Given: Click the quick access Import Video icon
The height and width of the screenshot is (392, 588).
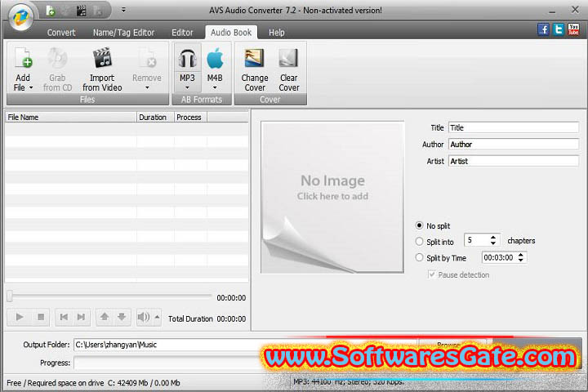Looking at the screenshot, I should [81, 11].
